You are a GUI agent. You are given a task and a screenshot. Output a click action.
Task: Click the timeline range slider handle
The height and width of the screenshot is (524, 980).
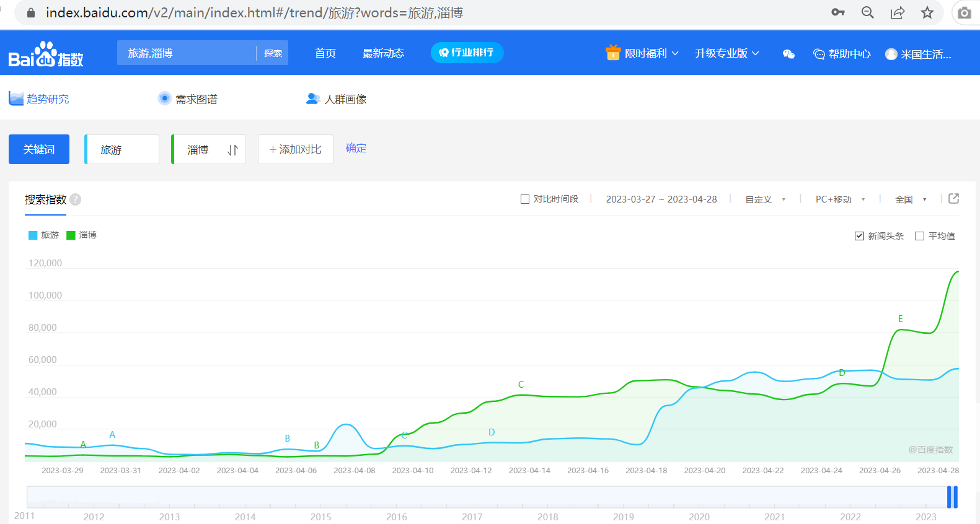tap(952, 497)
